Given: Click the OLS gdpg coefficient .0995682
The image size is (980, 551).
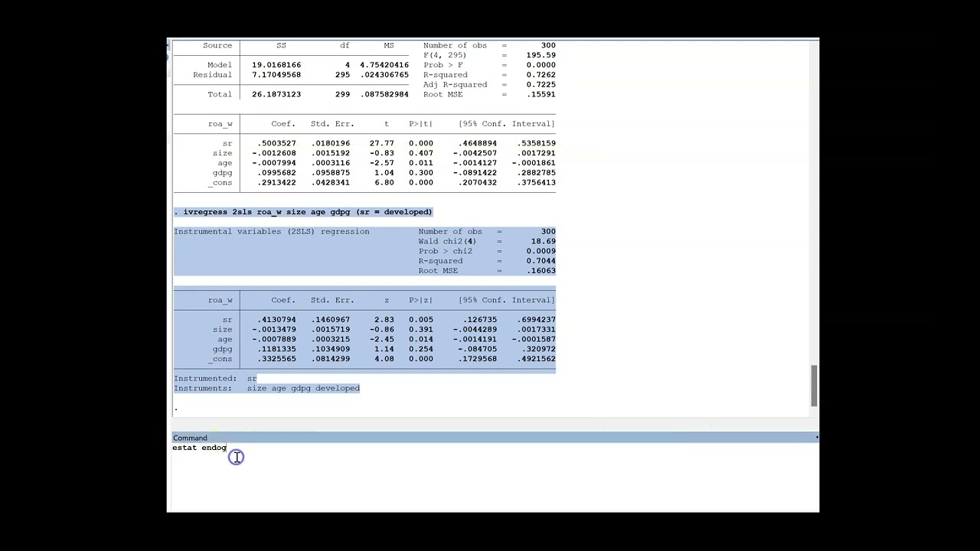Looking at the screenshot, I should pos(276,173).
